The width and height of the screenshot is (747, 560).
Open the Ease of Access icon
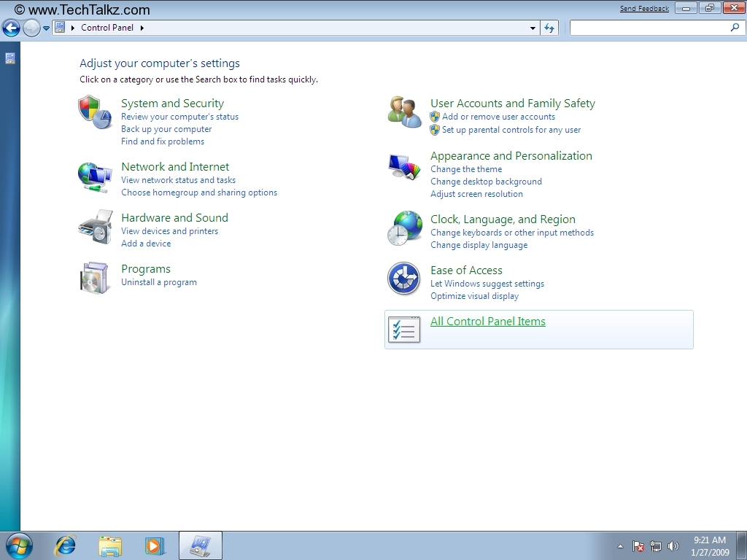tap(404, 279)
